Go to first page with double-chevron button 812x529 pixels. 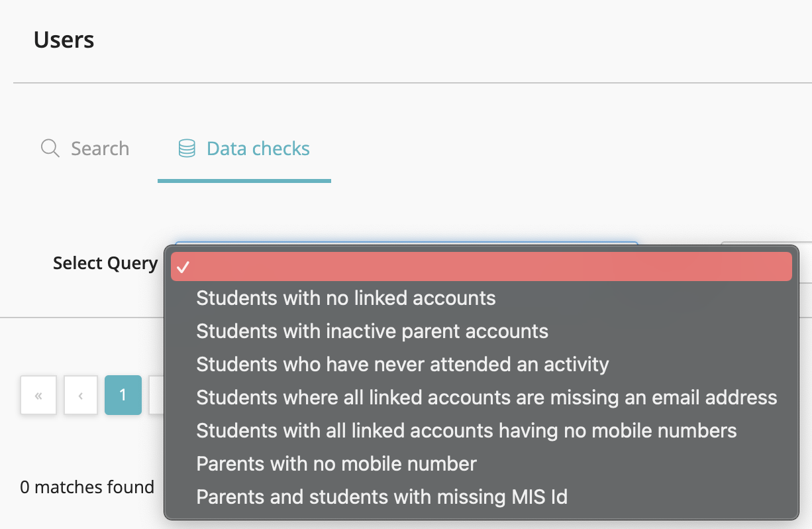point(38,396)
